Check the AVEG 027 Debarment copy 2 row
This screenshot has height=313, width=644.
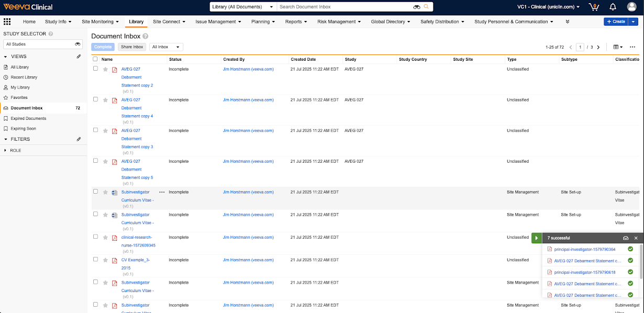[x=95, y=69]
